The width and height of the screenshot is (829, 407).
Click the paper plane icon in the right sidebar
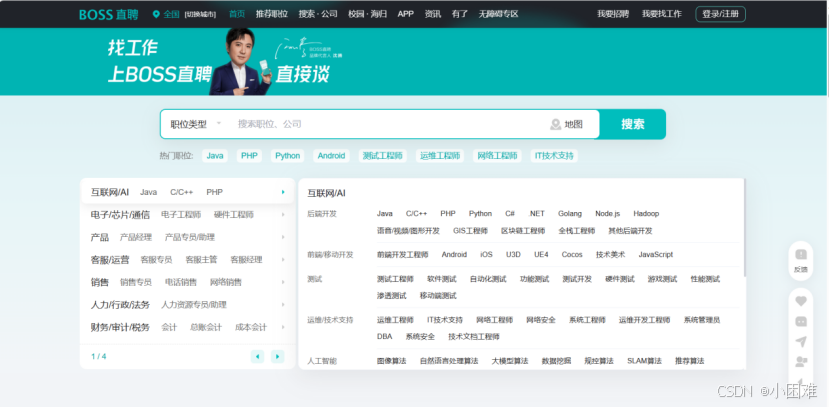click(801, 341)
